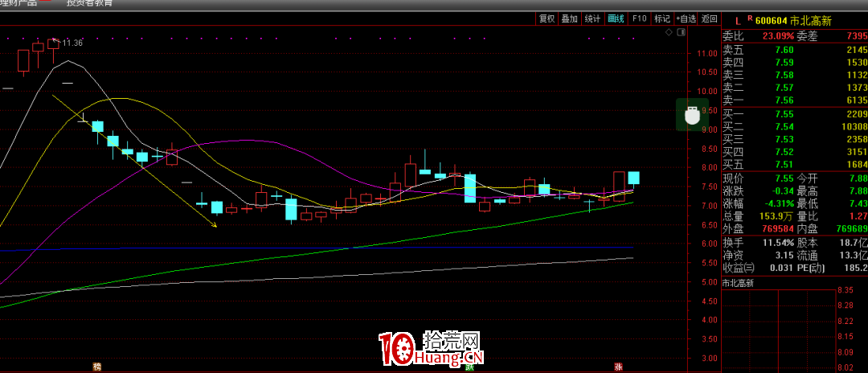
Task: Open F10 company information
Action: tap(639, 18)
